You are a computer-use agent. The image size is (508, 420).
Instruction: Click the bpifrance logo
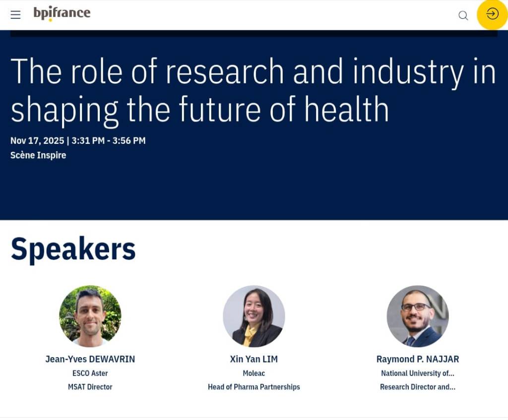62,13
